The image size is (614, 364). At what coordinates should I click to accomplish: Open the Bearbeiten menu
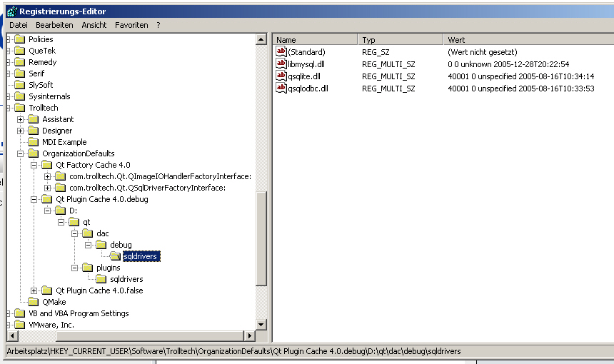(54, 25)
